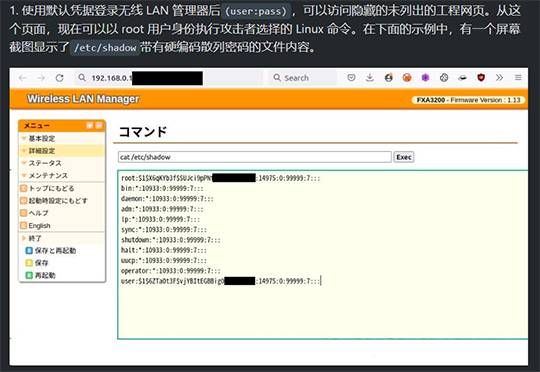540x372 pixels.
Task: Run the command with Exec button
Action: pyautogui.click(x=404, y=157)
